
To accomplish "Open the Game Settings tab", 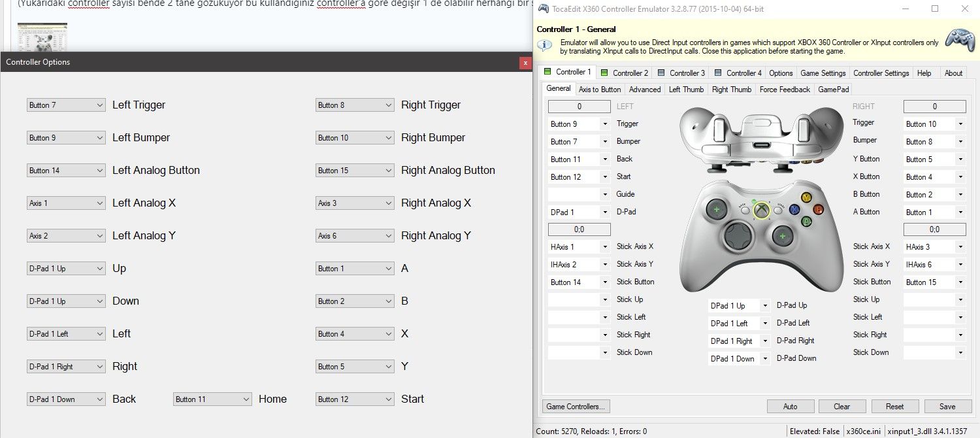I will 823,73.
